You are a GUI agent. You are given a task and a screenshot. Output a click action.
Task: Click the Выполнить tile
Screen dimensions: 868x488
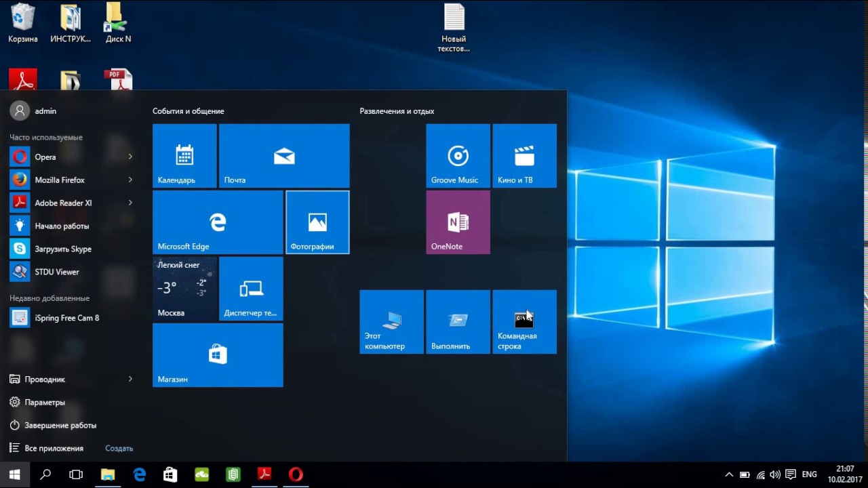458,322
